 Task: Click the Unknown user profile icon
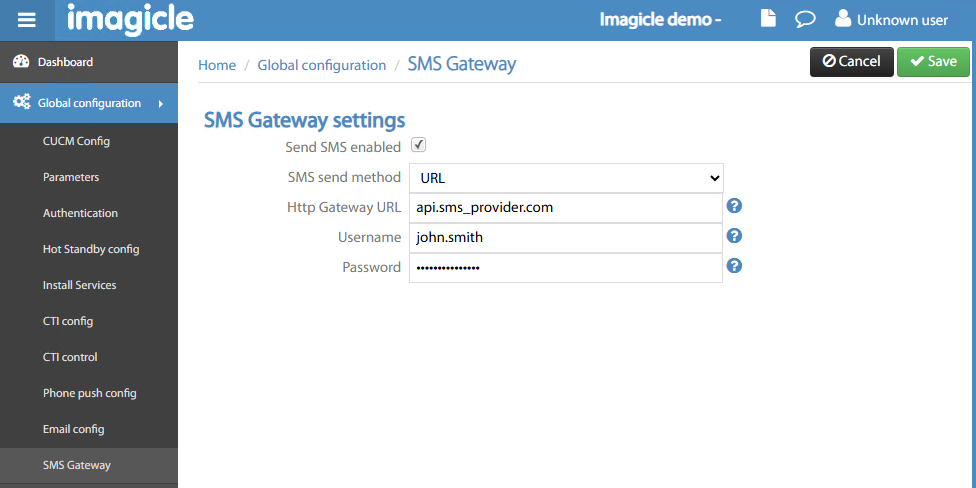(x=843, y=19)
